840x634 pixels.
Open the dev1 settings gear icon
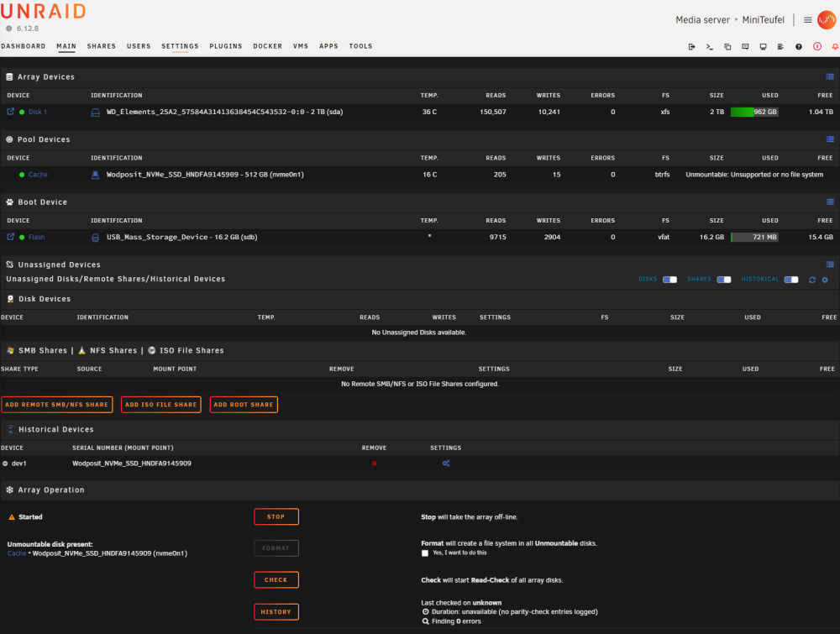[446, 464]
